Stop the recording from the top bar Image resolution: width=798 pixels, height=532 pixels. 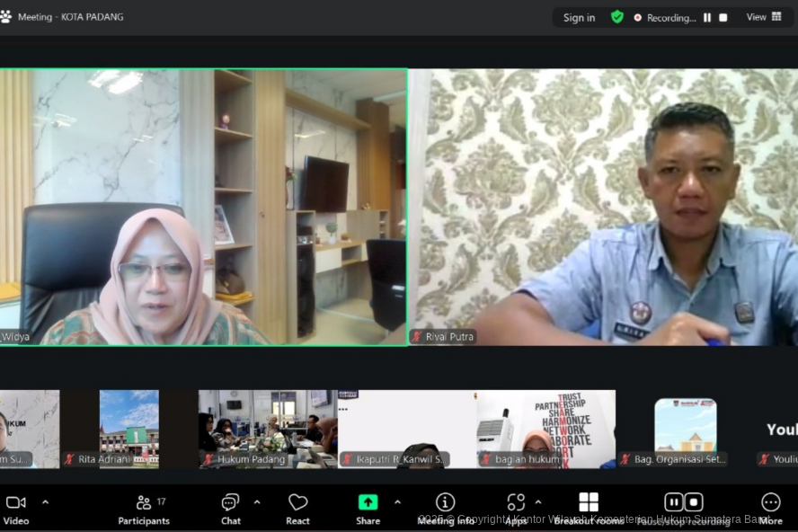click(x=723, y=17)
